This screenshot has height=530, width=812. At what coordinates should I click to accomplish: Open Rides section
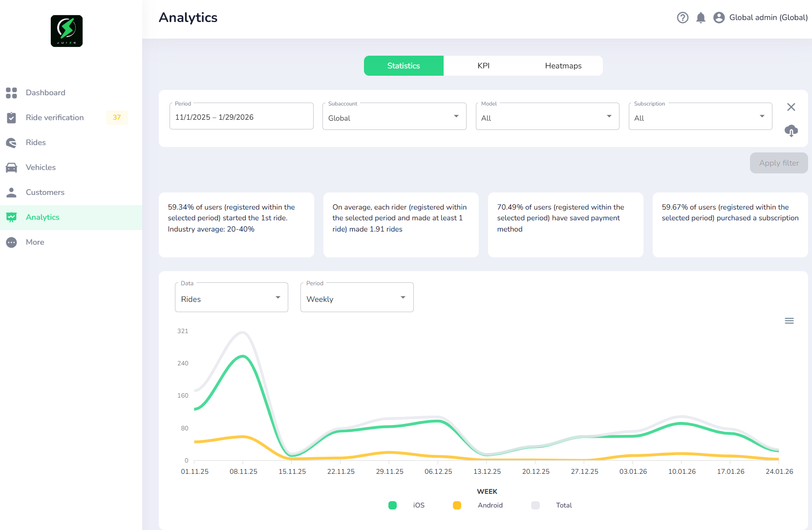pos(71,143)
